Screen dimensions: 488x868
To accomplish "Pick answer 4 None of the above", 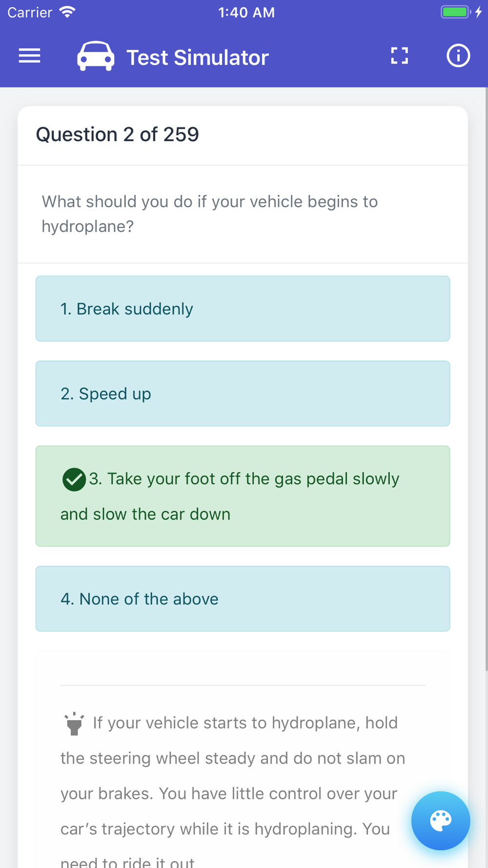I will (243, 599).
